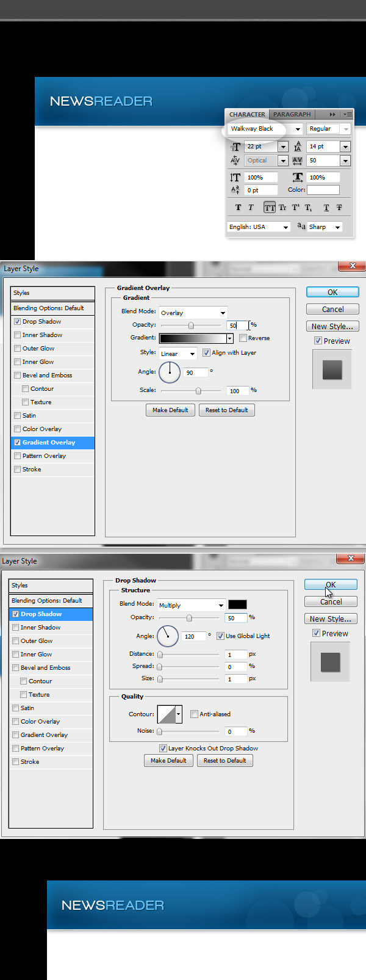Enable the Anti-aliased checkbox
The image size is (366, 980).
click(194, 714)
